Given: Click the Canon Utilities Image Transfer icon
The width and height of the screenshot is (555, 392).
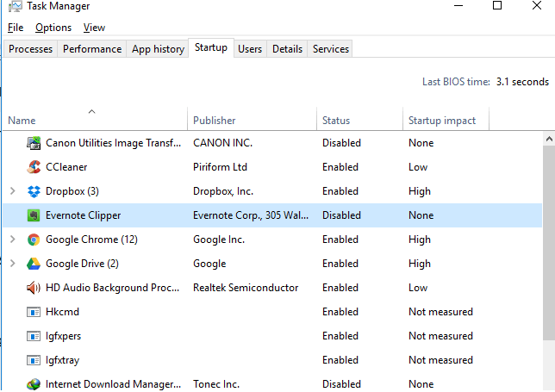Looking at the screenshot, I should tap(34, 143).
